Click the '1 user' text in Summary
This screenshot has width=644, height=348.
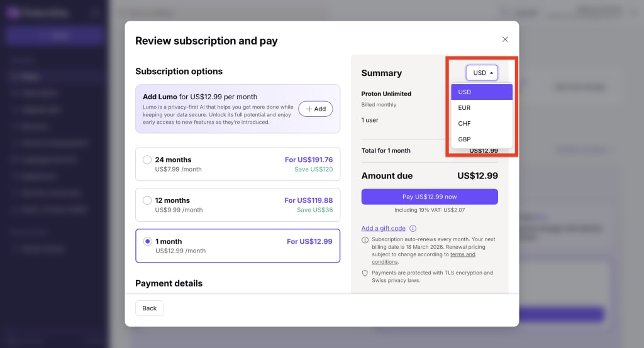click(x=370, y=120)
